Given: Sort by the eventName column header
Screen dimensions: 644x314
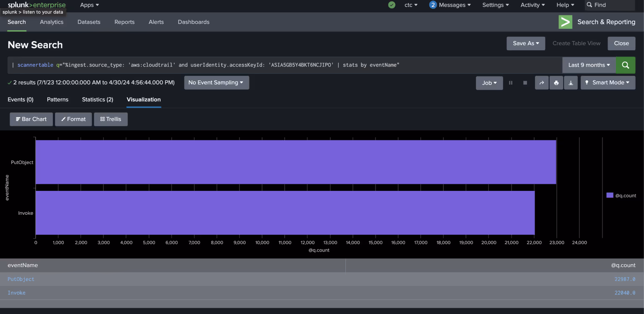Looking at the screenshot, I should pyautogui.click(x=23, y=265).
